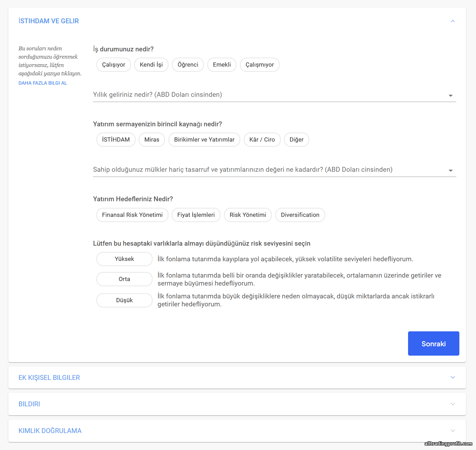Pick the Emekli option
This screenshot has width=476, height=450.
tap(222, 65)
